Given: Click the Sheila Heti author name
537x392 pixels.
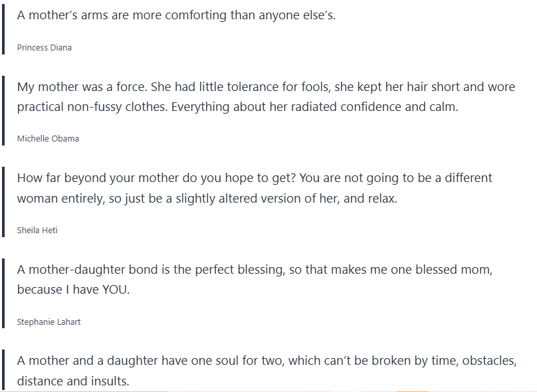Looking at the screenshot, I should pos(39,231).
